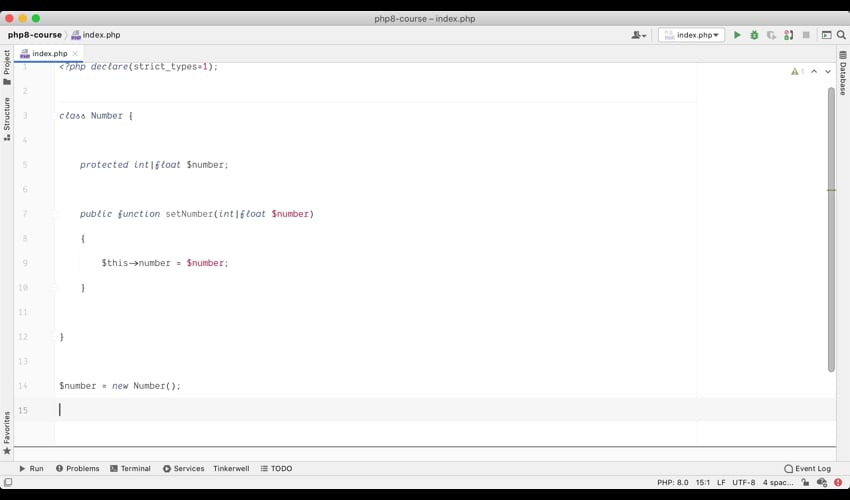Open the run anything window icon

point(827,35)
